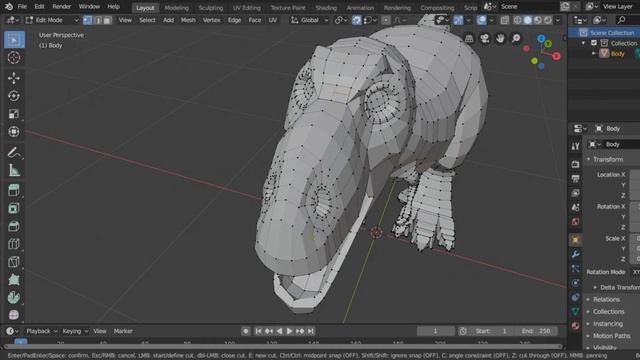Select the Loop Cut tool
The image size is (640, 360).
point(14,244)
